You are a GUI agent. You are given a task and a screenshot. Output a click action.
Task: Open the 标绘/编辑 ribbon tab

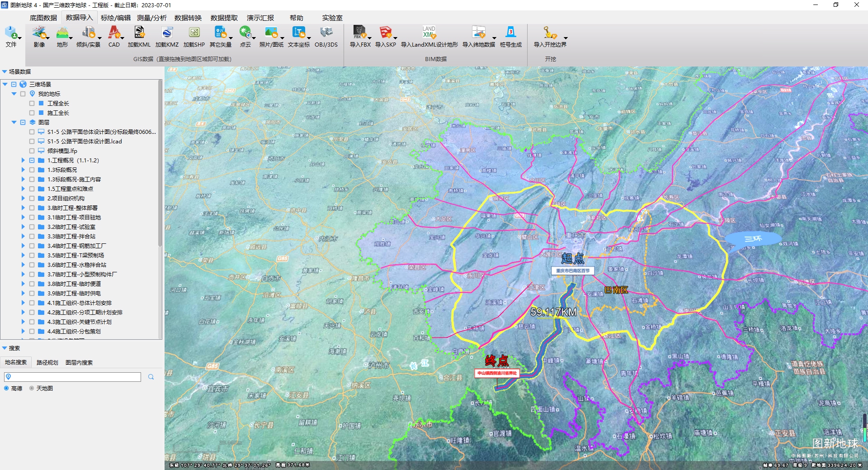click(x=116, y=18)
